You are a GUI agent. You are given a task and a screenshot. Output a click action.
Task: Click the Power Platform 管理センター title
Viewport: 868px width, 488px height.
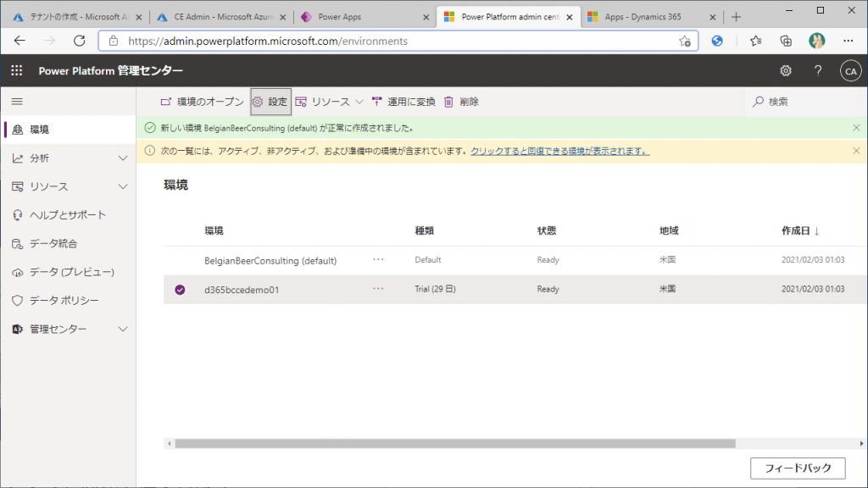pos(111,71)
